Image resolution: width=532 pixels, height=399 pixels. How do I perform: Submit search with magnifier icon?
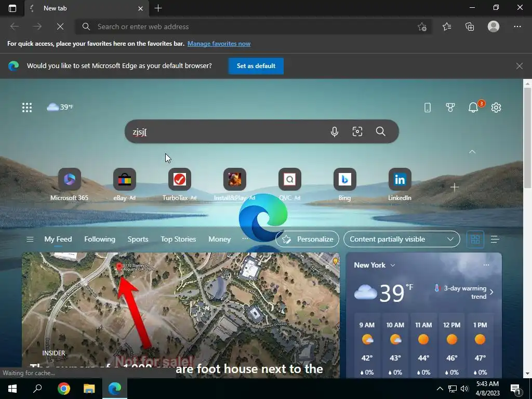380,131
